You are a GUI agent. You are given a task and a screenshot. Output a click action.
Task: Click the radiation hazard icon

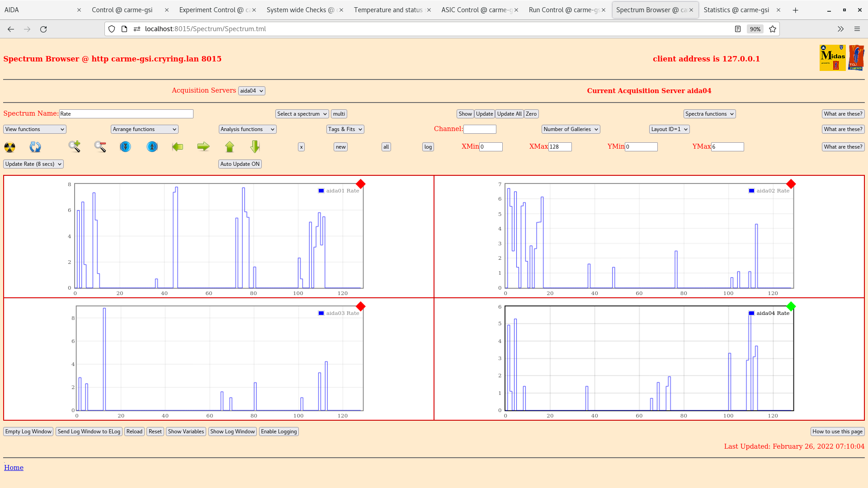9,147
